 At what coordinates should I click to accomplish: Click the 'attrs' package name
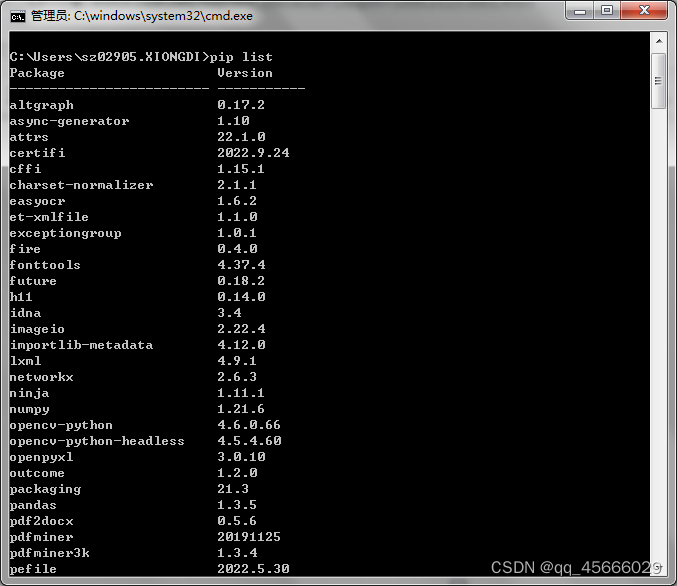[x=29, y=137]
